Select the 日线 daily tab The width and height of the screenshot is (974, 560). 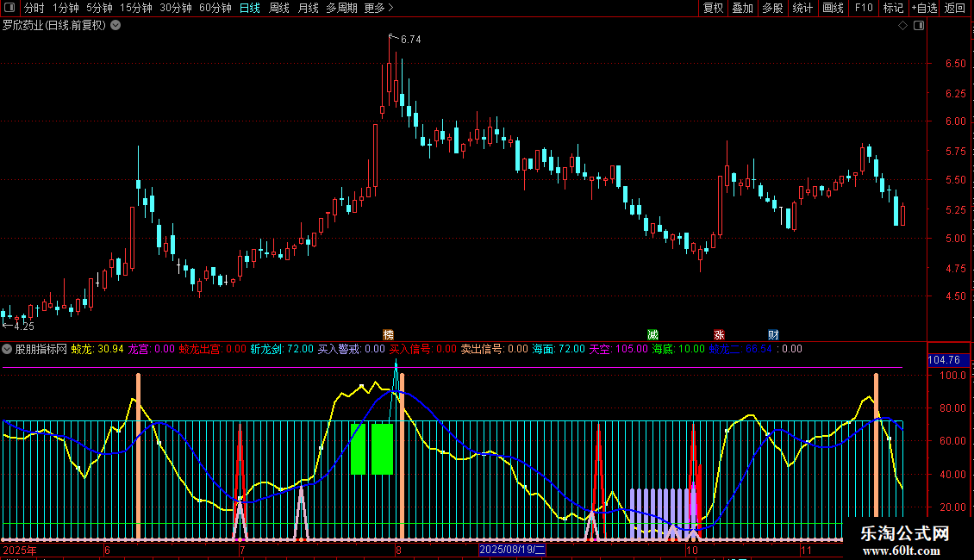pos(250,8)
